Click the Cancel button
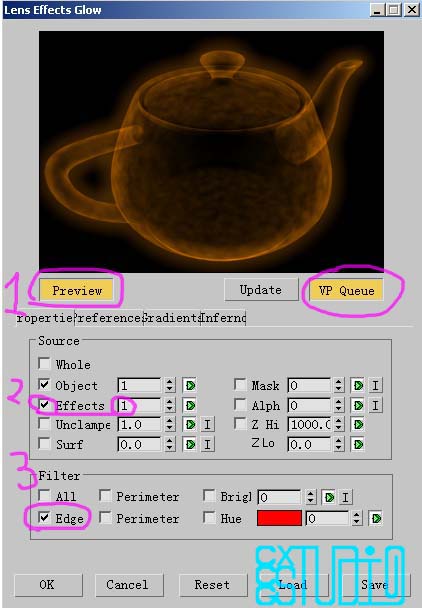The width and height of the screenshot is (422, 608). coord(128,585)
